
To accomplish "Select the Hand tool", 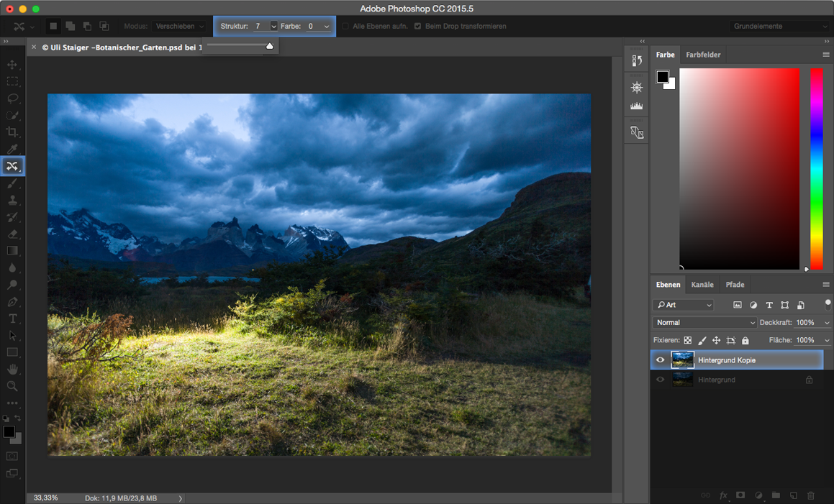I will pos(12,369).
